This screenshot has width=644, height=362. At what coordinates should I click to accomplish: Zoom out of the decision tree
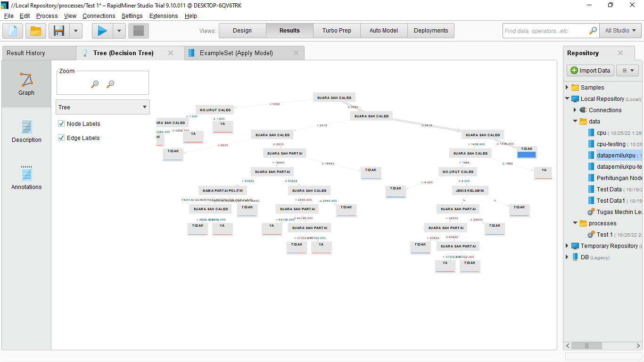110,83
